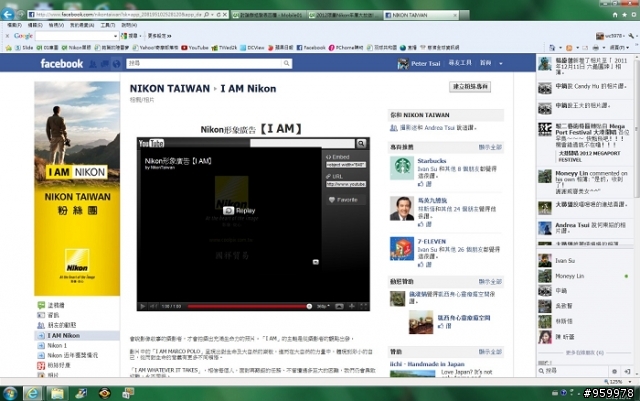
Task: Click the video URL field
Action: click(346, 184)
